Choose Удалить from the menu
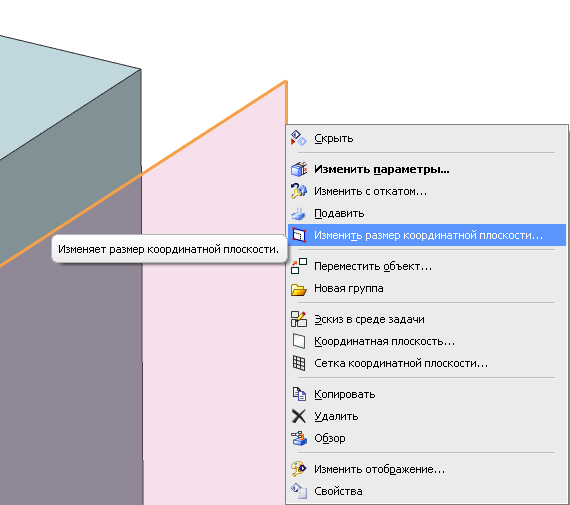 point(427,416)
